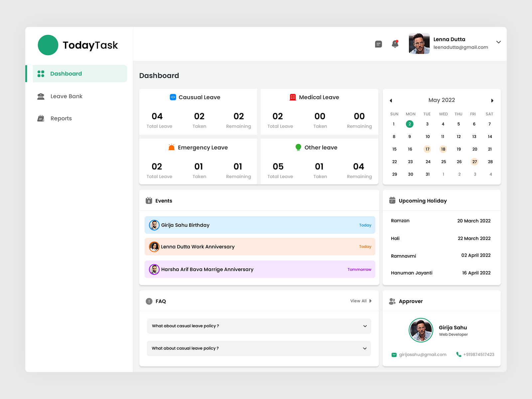This screenshot has height=399, width=532.
Task: Click the Medical Leave card title
Action: point(319,97)
